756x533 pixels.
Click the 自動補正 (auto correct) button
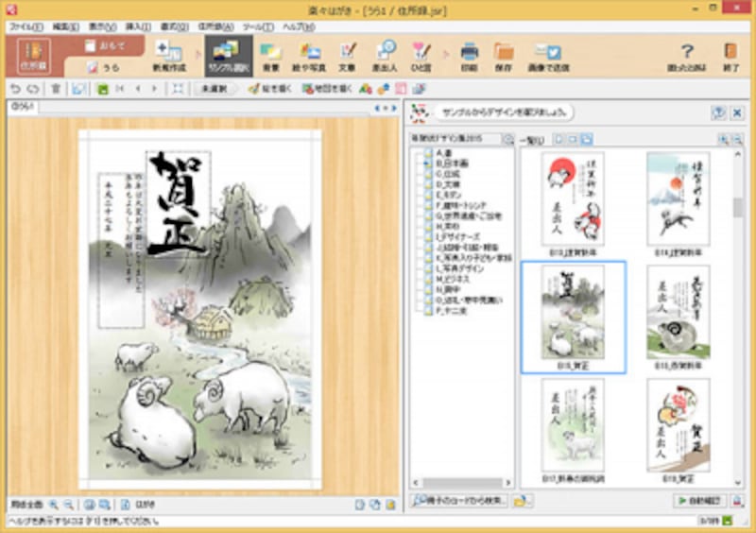[699, 500]
